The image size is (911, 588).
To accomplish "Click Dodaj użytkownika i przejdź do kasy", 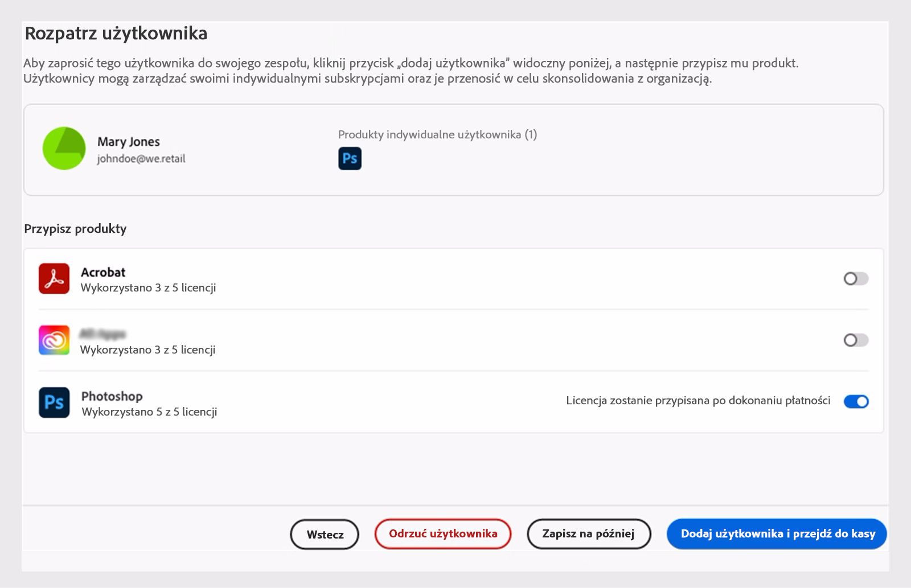I will tap(777, 533).
